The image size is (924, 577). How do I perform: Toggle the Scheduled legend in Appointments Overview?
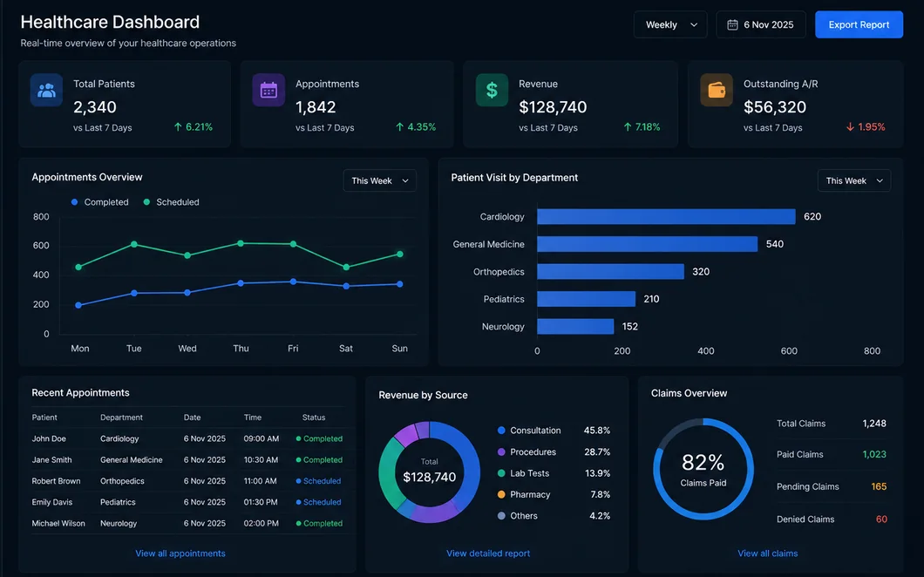coord(171,202)
